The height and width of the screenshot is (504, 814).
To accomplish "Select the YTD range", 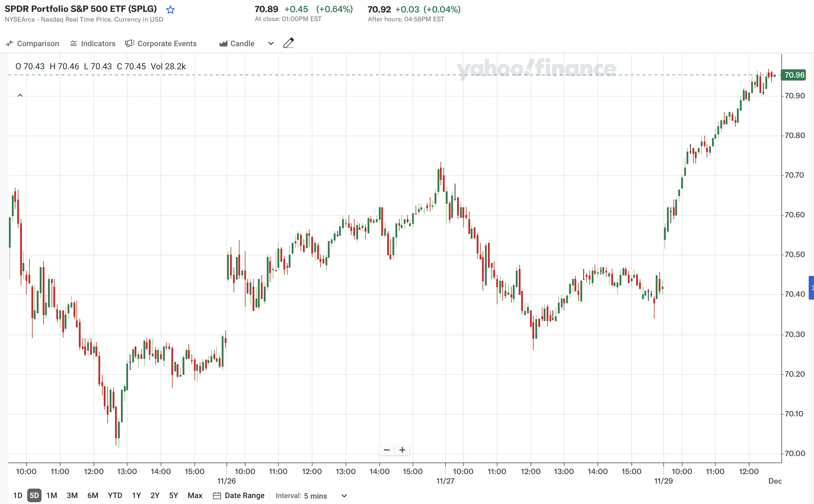I will (115, 496).
